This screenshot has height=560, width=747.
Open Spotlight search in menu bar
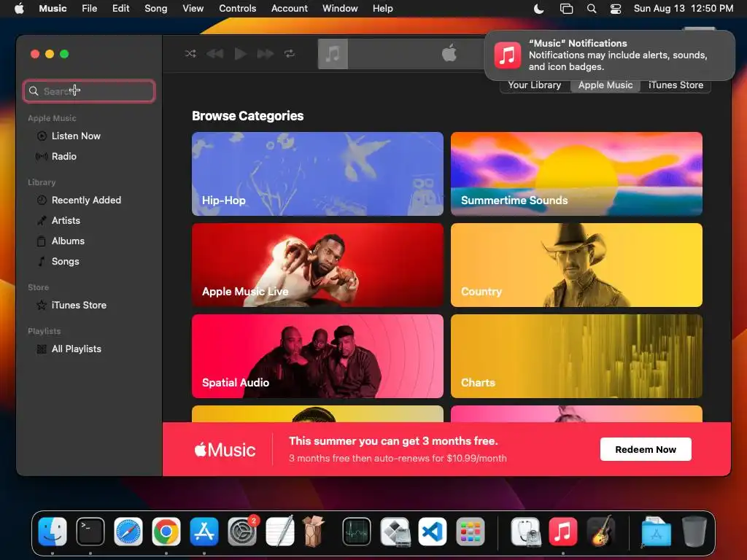pos(591,9)
